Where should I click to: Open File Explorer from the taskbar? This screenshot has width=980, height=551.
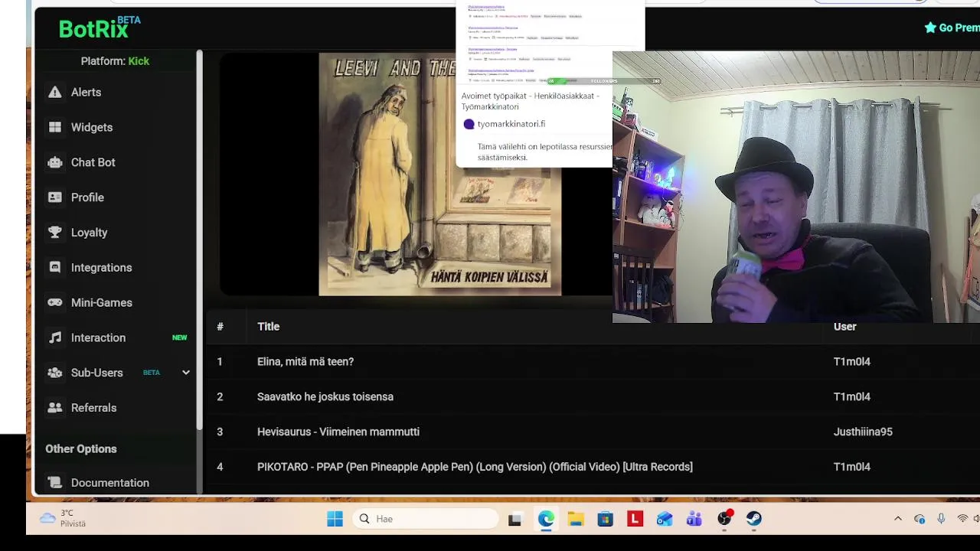(576, 519)
